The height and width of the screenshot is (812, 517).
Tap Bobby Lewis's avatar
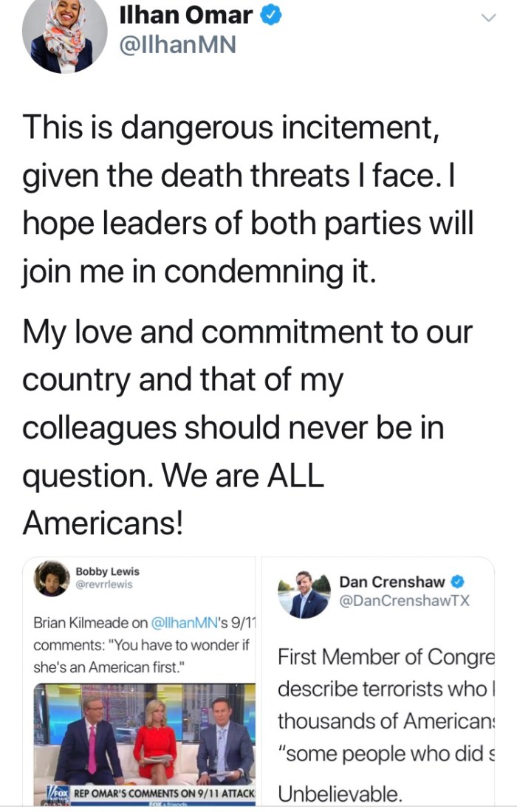52,578
